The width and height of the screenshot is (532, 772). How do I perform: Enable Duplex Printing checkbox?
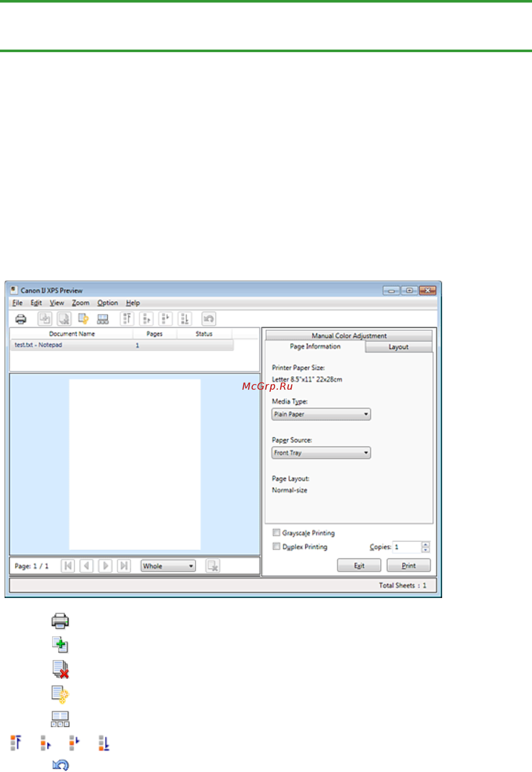[276, 546]
